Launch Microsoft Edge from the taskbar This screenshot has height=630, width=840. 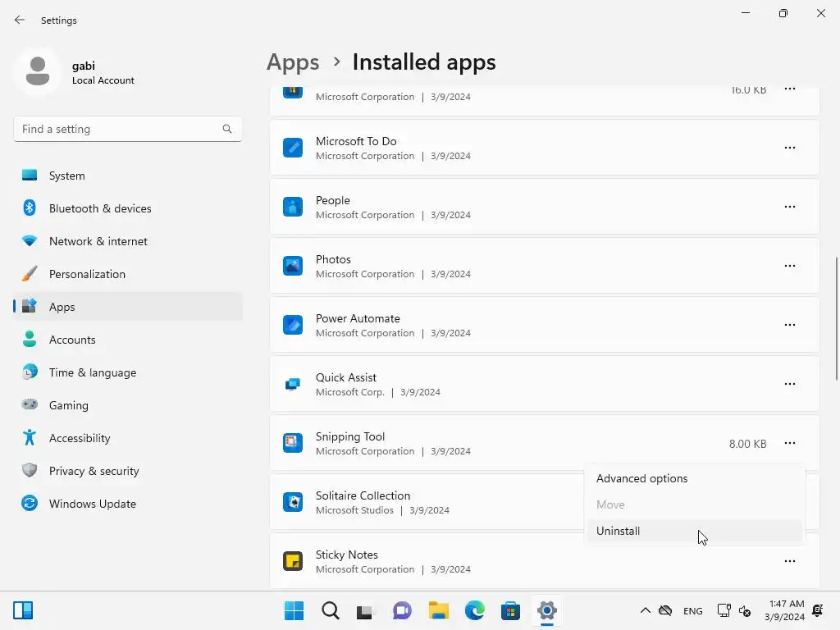coord(475,610)
